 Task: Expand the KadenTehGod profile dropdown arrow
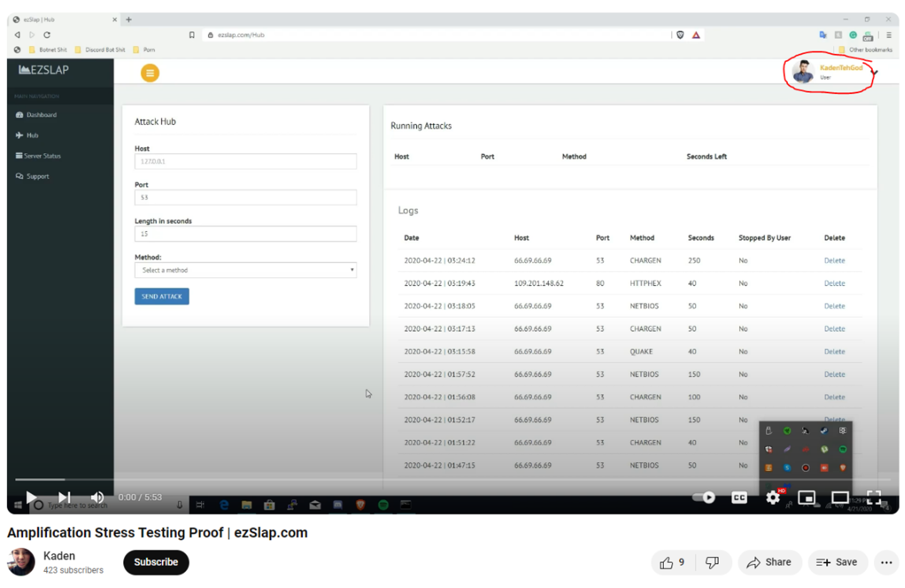875,73
